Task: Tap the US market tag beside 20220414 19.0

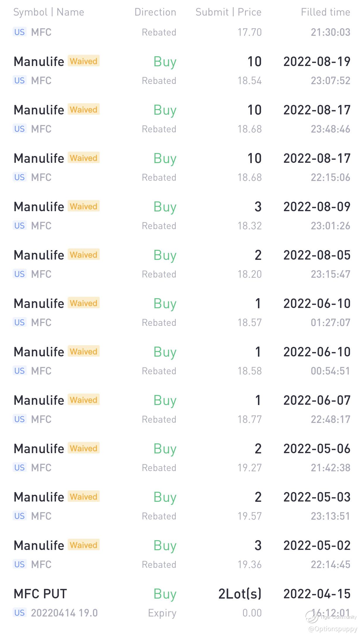Action: pos(20,613)
